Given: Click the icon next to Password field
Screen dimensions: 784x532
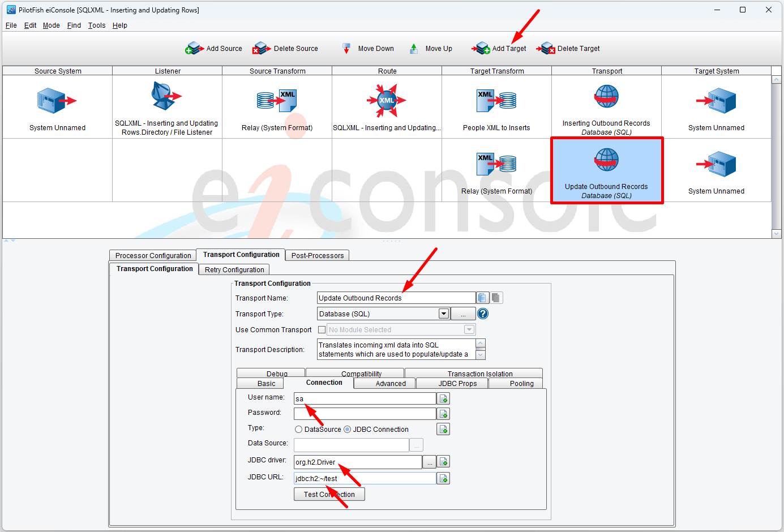Looking at the screenshot, I should (x=444, y=414).
